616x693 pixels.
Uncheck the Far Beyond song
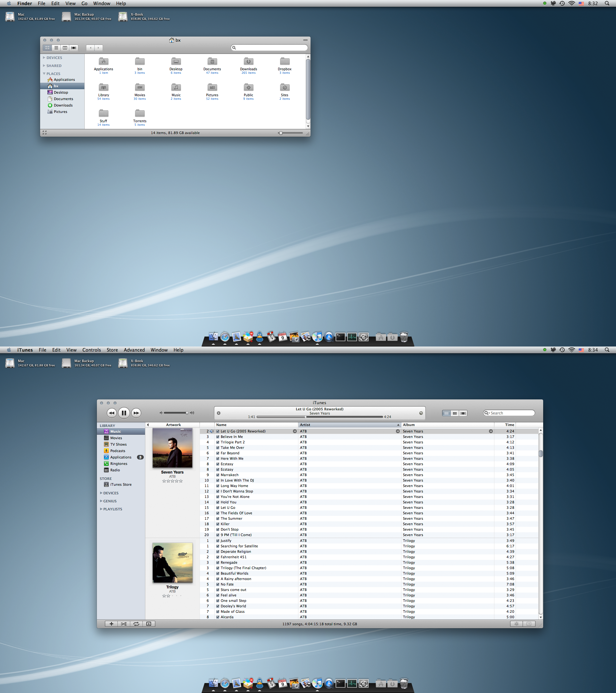[218, 453]
